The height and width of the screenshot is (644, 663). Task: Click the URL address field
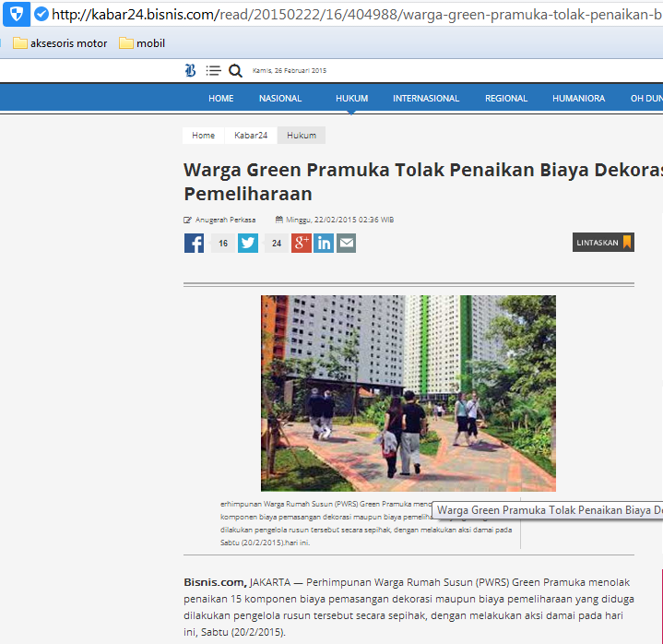tap(357, 15)
